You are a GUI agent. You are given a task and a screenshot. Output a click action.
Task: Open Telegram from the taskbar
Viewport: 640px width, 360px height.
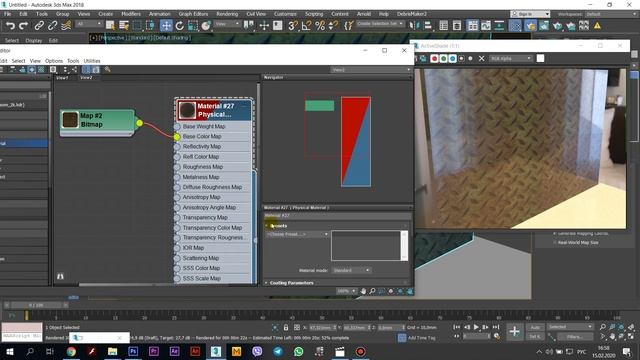pyautogui.click(x=278, y=351)
